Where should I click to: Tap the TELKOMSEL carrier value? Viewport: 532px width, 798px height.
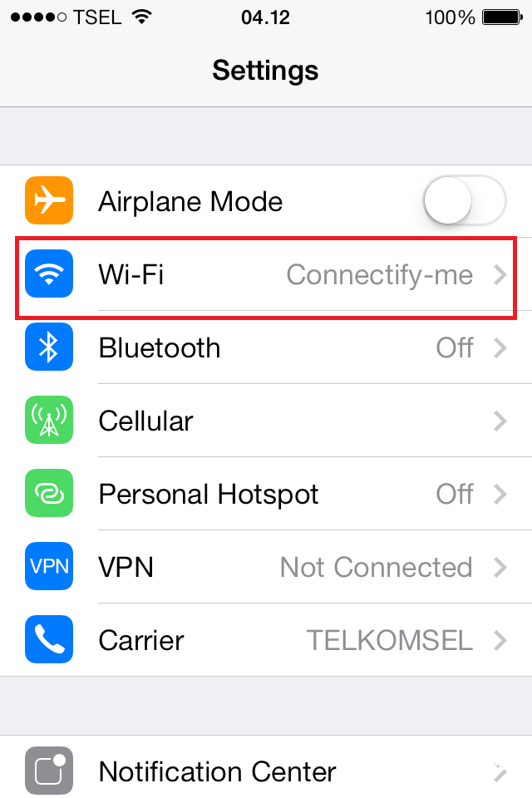390,640
